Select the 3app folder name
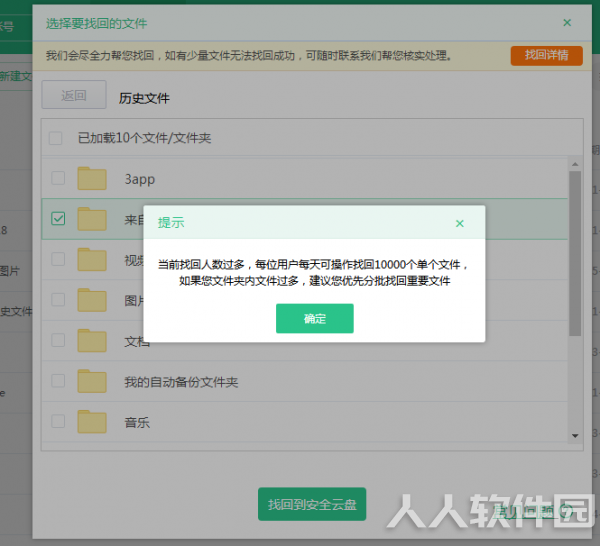Screen dimensions: 600x546 coord(140,179)
